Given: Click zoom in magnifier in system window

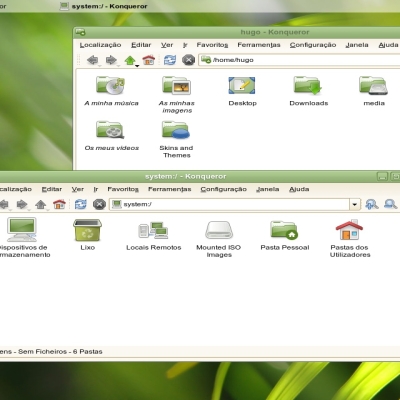Looking at the screenshot, I should (371, 204).
